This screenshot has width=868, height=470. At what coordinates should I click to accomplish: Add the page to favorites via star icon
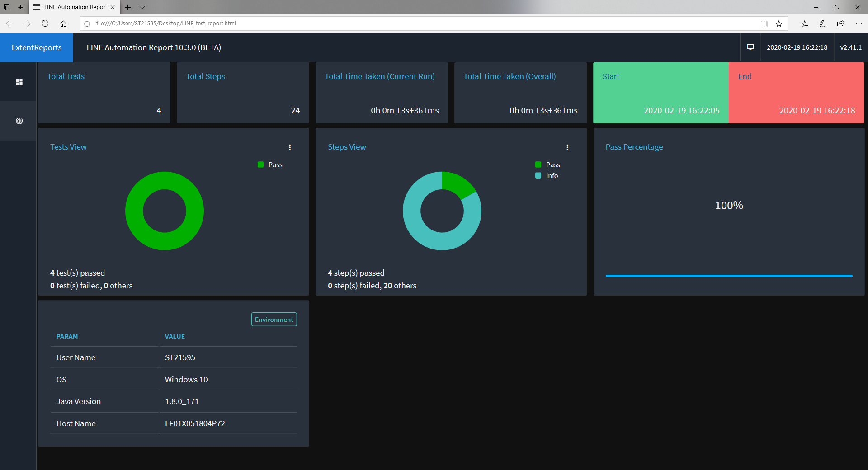[x=779, y=23]
